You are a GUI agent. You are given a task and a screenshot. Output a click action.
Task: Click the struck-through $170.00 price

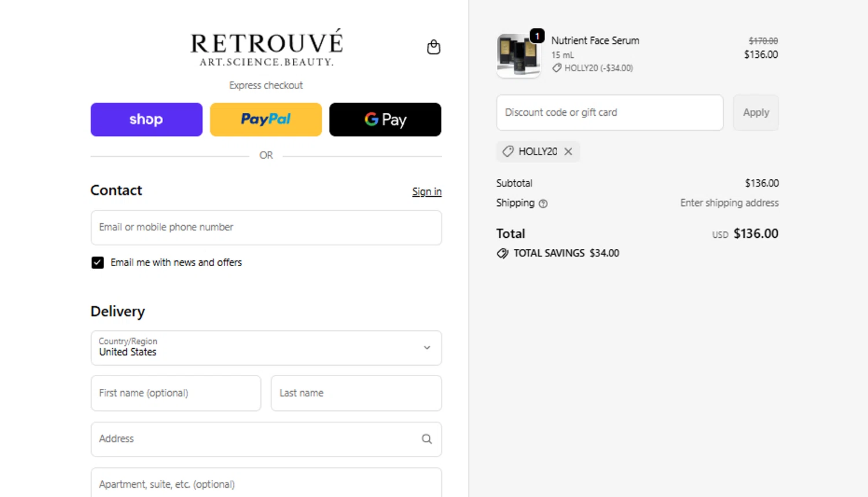coord(763,41)
